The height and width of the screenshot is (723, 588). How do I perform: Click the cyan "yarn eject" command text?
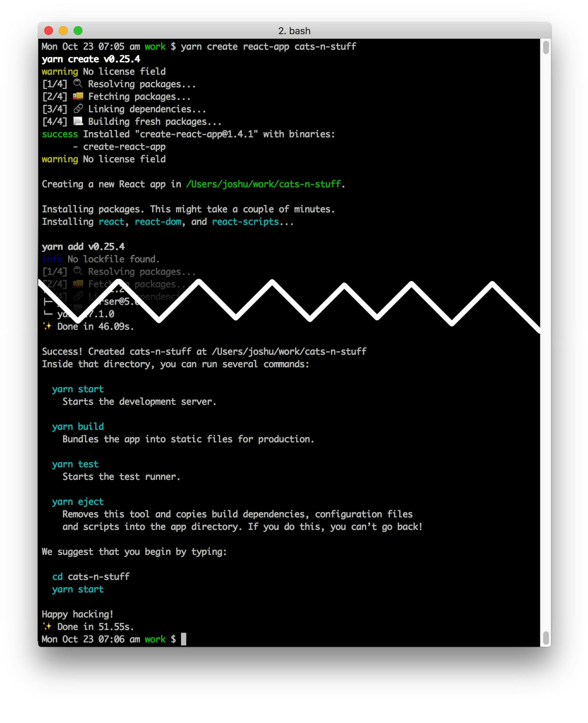(x=78, y=502)
